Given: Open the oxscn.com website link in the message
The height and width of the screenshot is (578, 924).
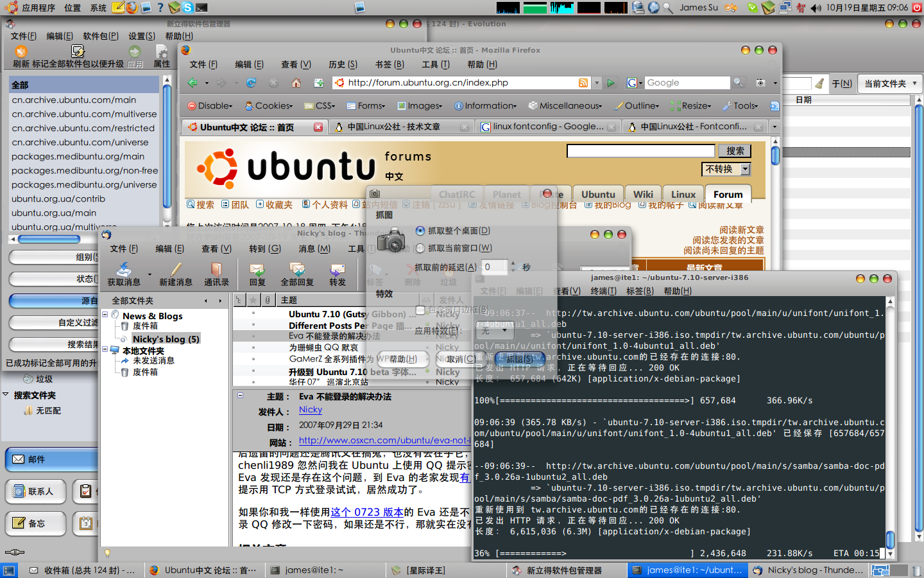Looking at the screenshot, I should pyautogui.click(x=384, y=441).
